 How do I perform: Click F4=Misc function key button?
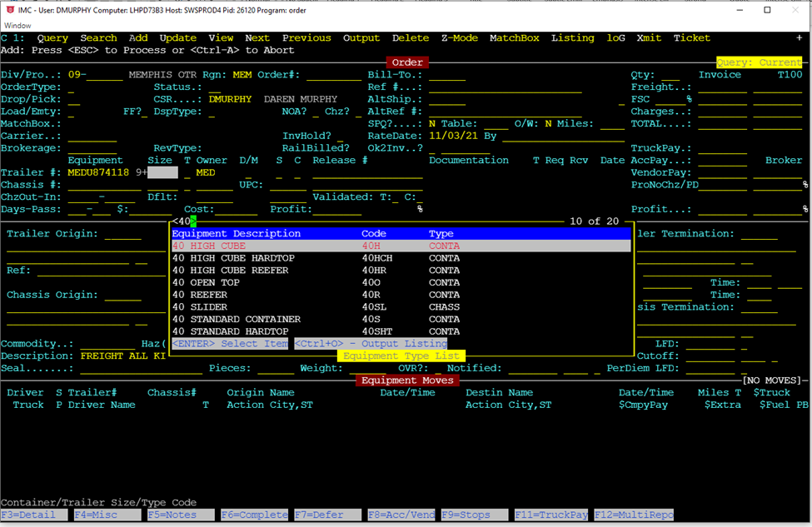click(107, 515)
